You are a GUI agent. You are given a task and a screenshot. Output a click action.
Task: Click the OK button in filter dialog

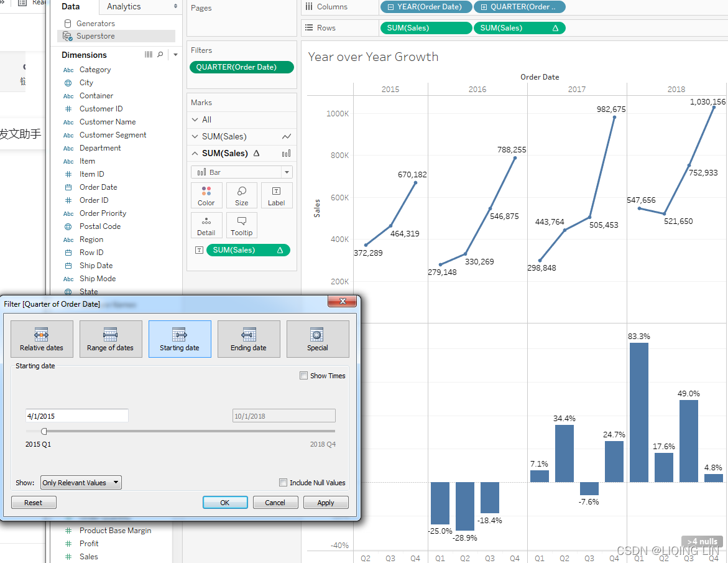pos(225,503)
